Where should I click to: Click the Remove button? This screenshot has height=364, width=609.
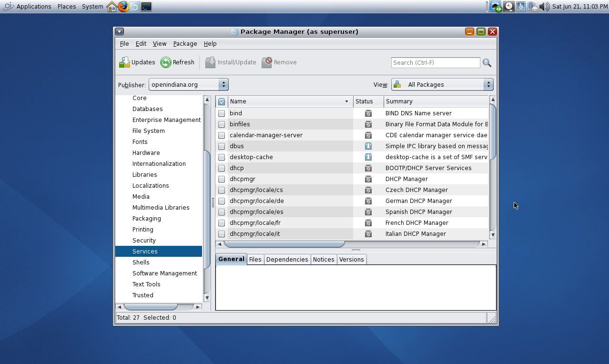coord(279,62)
